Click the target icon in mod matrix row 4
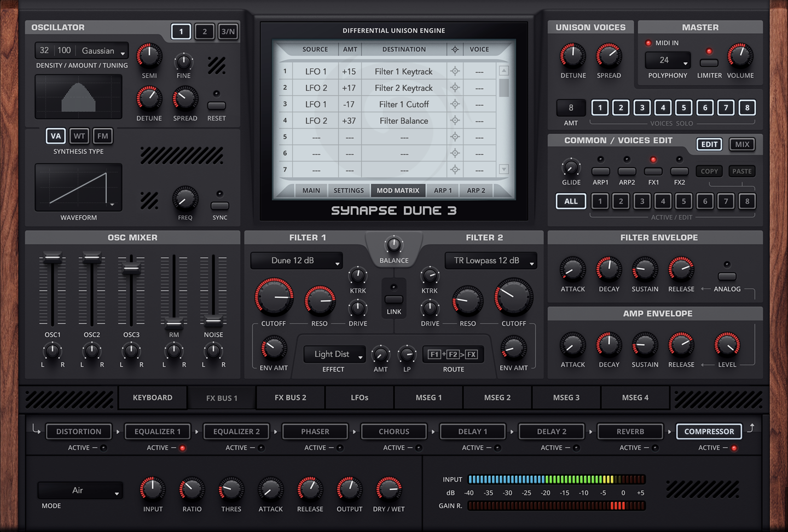Image resolution: width=788 pixels, height=532 pixels. pos(455,120)
